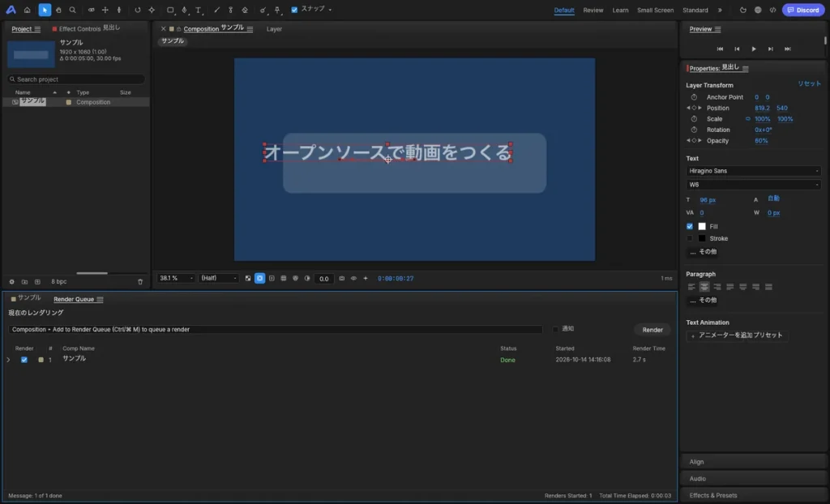This screenshot has height=504, width=830.
Task: Click the color channels icon in viewer
Action: click(x=295, y=279)
